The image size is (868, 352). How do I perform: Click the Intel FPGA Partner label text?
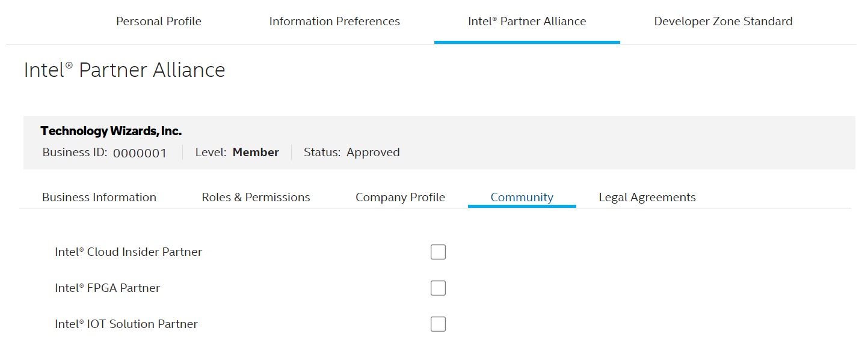click(x=107, y=288)
